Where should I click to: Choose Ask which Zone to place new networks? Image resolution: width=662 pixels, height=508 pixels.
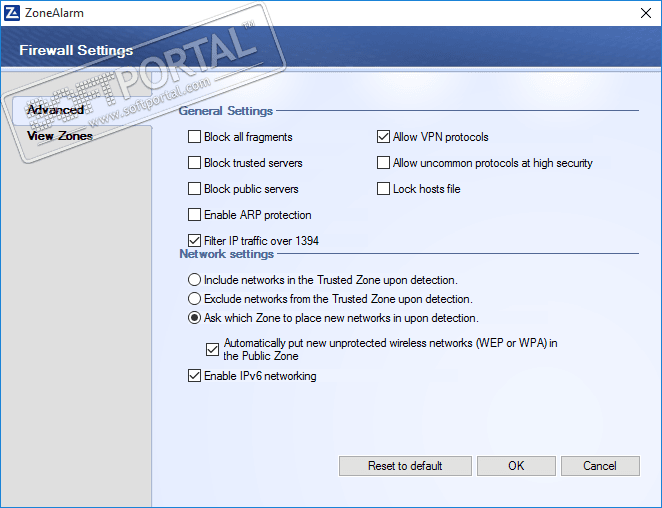(195, 318)
